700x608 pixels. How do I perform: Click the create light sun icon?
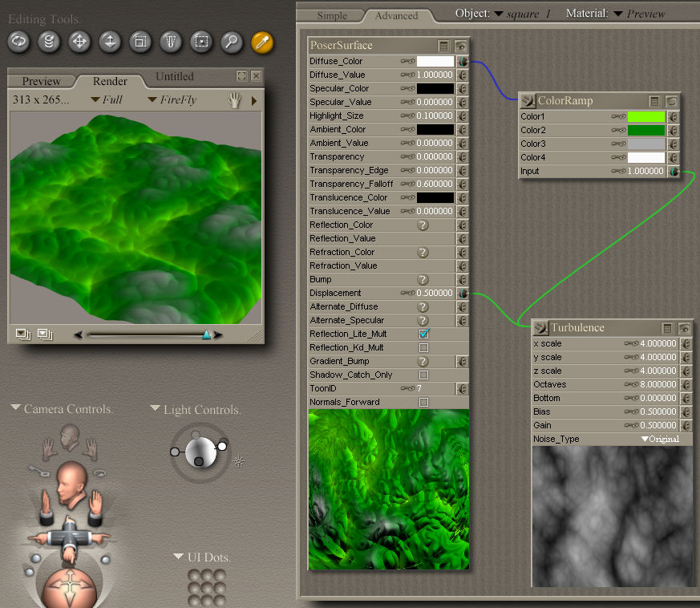tap(238, 461)
